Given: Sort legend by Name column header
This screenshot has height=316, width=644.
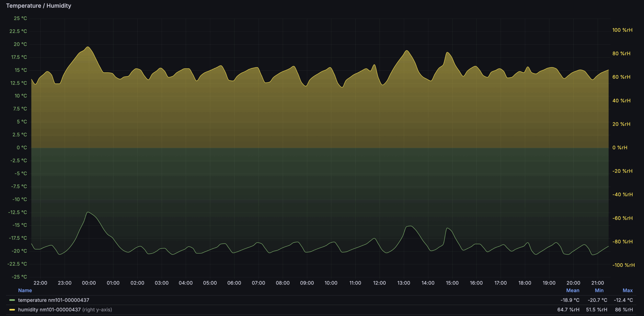Looking at the screenshot, I should 25,290.
